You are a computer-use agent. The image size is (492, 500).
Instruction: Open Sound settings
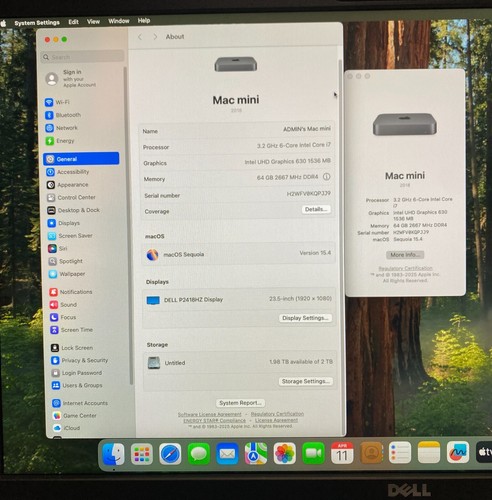(x=63, y=305)
